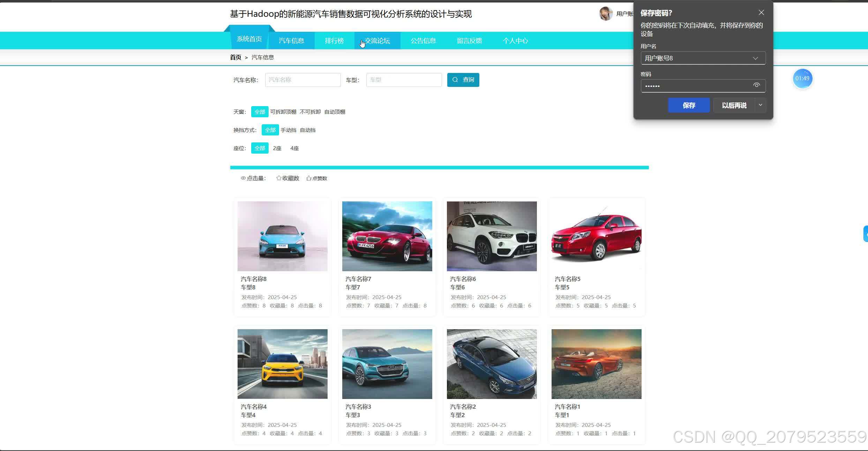Click the blue tab at right screen edge
The height and width of the screenshot is (451, 868).
(x=865, y=234)
